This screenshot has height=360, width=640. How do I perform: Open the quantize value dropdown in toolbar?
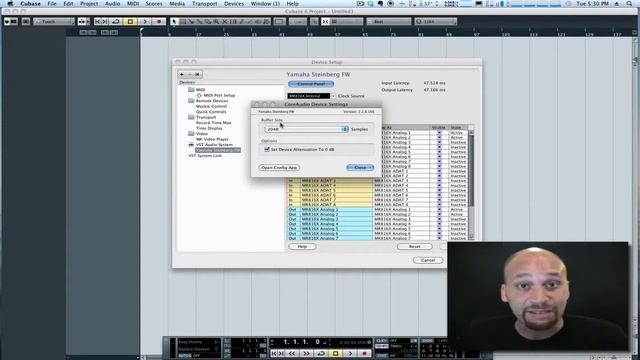436,21
